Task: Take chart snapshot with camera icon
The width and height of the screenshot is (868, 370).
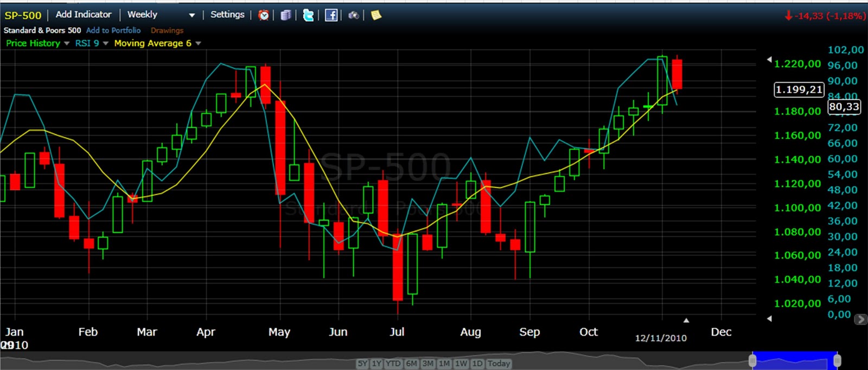Action: [x=353, y=15]
